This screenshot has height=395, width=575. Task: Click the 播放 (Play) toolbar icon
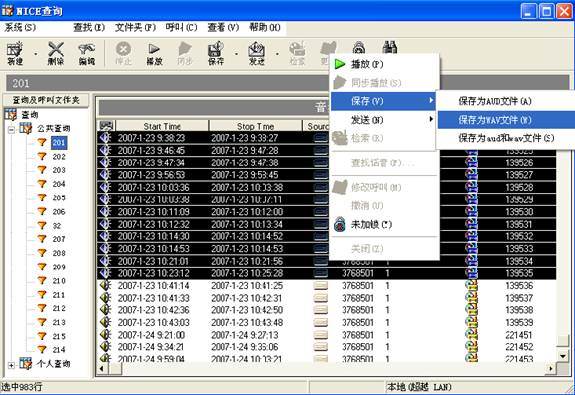click(x=154, y=54)
